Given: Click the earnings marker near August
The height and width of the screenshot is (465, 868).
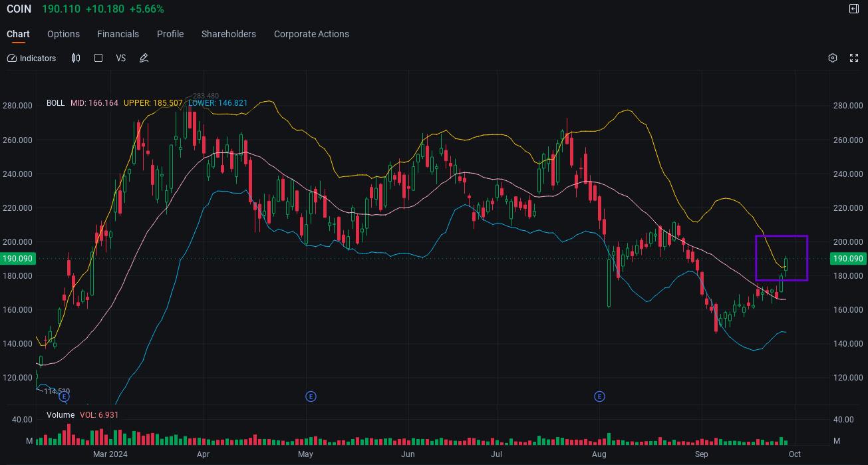Looking at the screenshot, I should click(599, 396).
